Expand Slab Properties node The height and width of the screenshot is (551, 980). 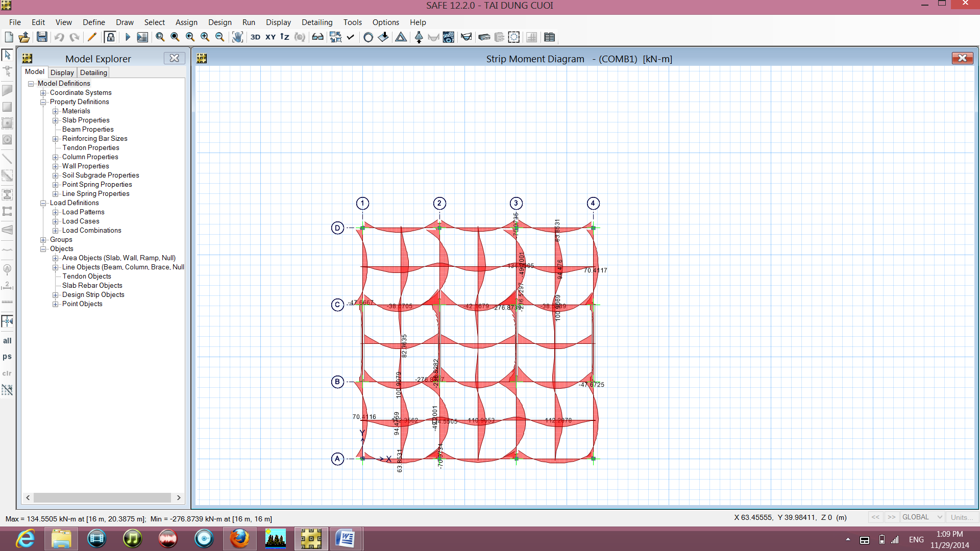coord(56,120)
